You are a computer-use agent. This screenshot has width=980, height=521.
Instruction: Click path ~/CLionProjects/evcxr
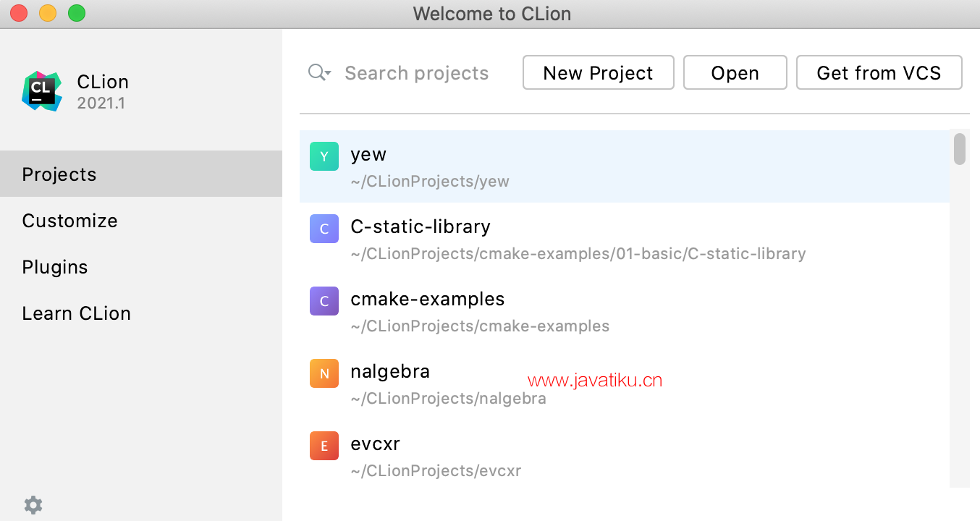click(436, 470)
